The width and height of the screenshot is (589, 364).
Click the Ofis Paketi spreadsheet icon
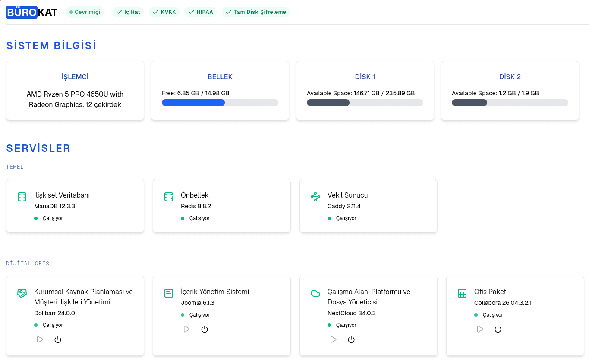462,293
